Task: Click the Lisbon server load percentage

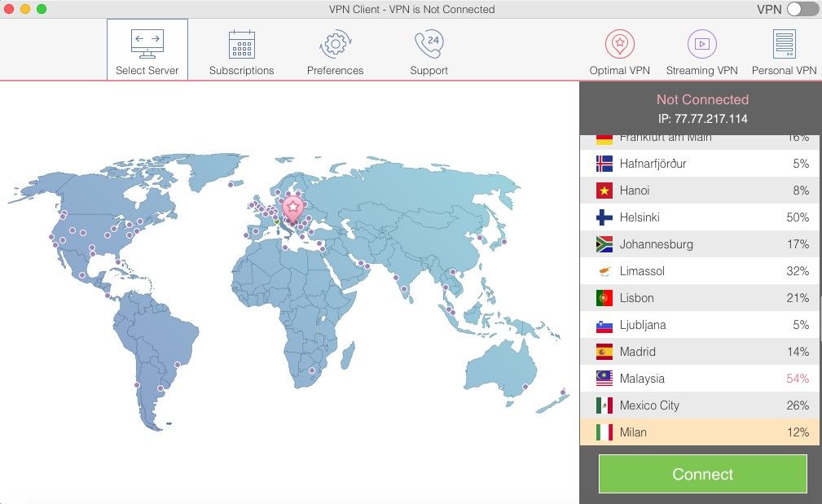Action: pyautogui.click(x=798, y=298)
